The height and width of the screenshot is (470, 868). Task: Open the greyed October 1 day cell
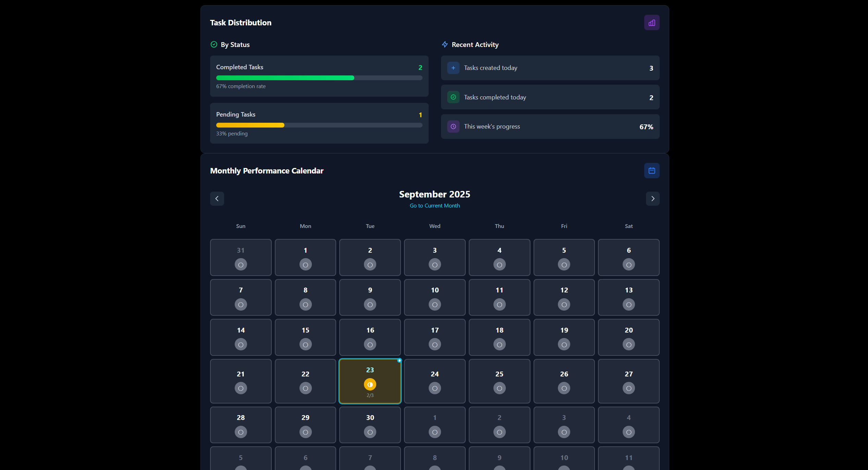[435, 425]
